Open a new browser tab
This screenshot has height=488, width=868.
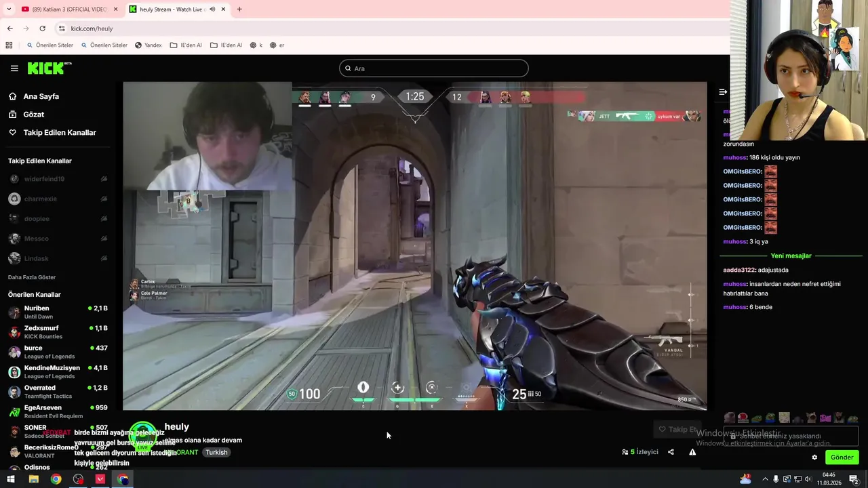coord(239,9)
